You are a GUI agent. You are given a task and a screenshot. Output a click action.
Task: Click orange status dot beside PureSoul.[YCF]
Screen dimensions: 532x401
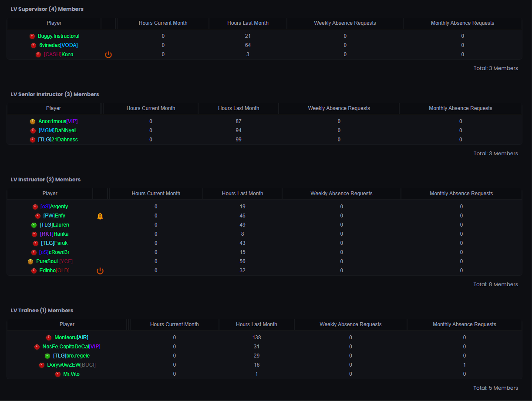pyautogui.click(x=30, y=261)
